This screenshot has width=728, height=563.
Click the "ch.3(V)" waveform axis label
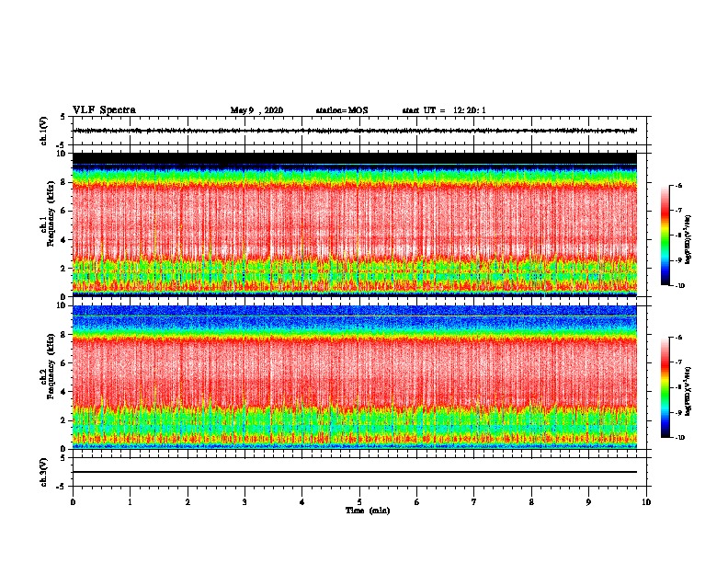pos(44,472)
